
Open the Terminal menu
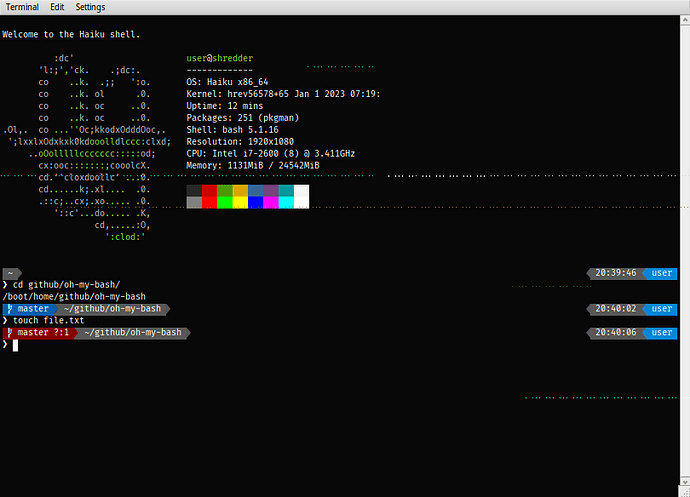coord(22,7)
